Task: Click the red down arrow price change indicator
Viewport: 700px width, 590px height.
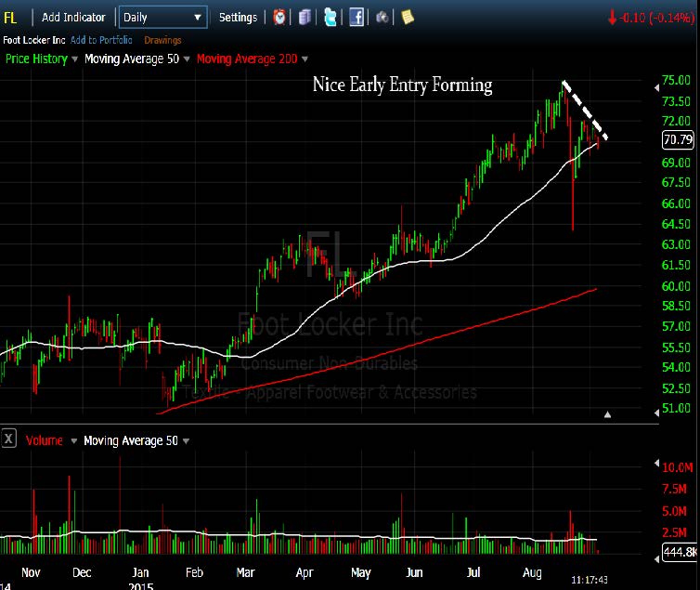Action: pyautogui.click(x=612, y=18)
